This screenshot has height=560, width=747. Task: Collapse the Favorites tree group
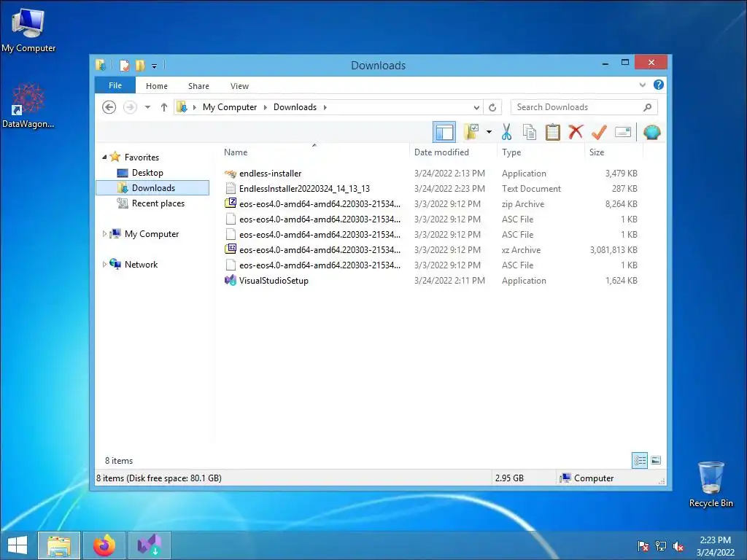click(104, 157)
